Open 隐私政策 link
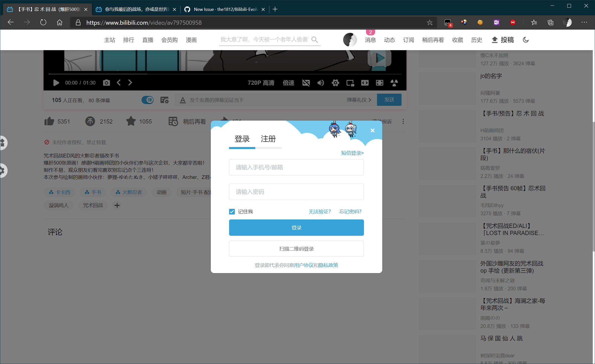Screen dimensions: 595x364 328,265
